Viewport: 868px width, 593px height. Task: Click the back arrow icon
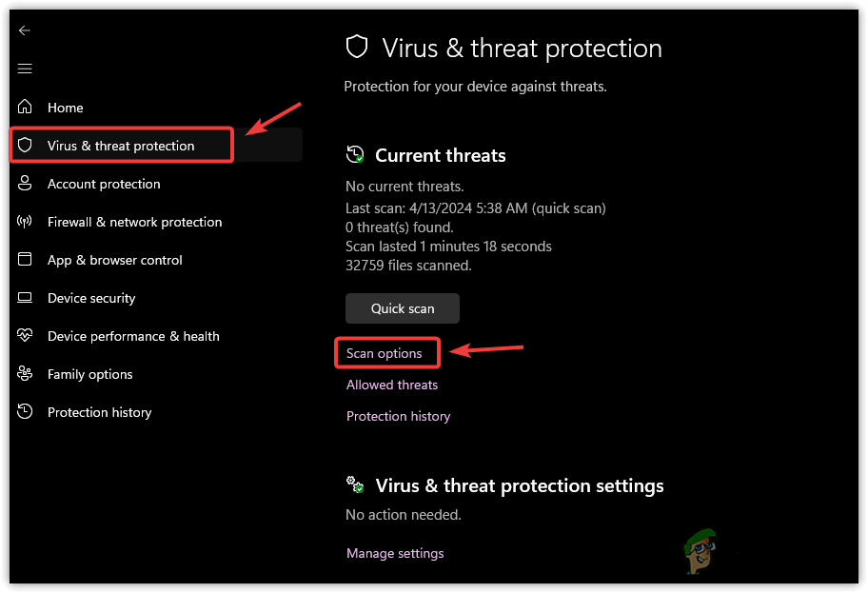(x=25, y=30)
